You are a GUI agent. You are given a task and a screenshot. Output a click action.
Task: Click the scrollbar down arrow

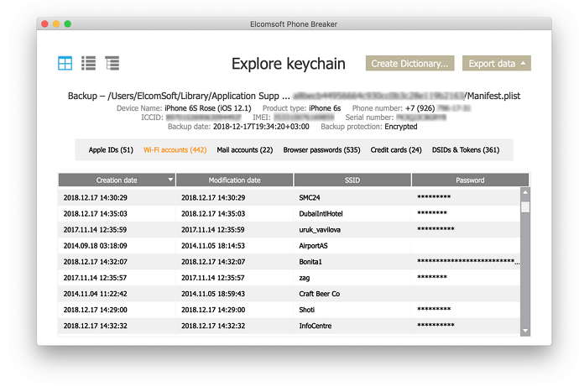pyautogui.click(x=525, y=331)
